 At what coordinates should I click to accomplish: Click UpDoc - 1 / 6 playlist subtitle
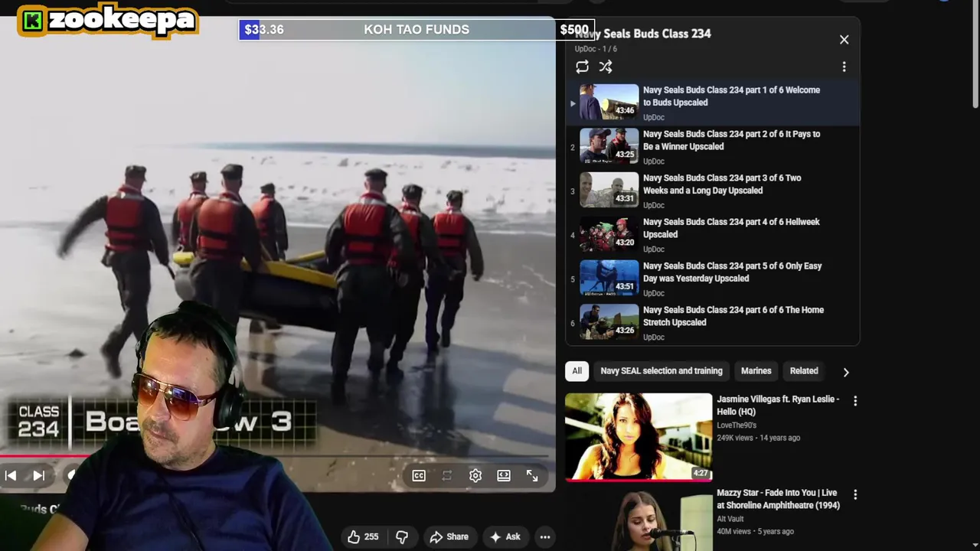[x=596, y=49]
